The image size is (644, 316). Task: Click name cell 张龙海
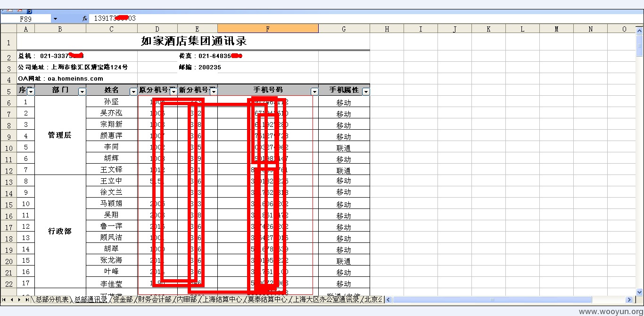pyautogui.click(x=112, y=260)
